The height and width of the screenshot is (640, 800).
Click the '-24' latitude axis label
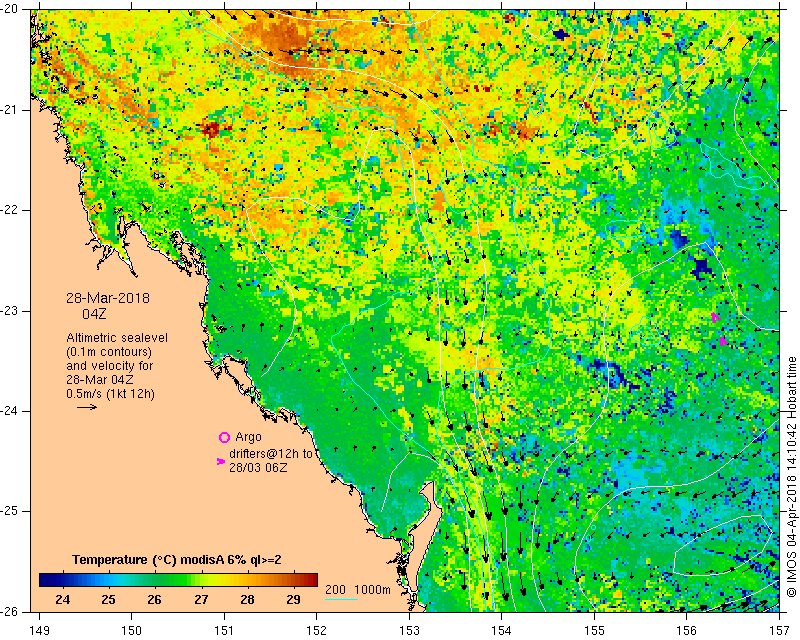(9, 411)
